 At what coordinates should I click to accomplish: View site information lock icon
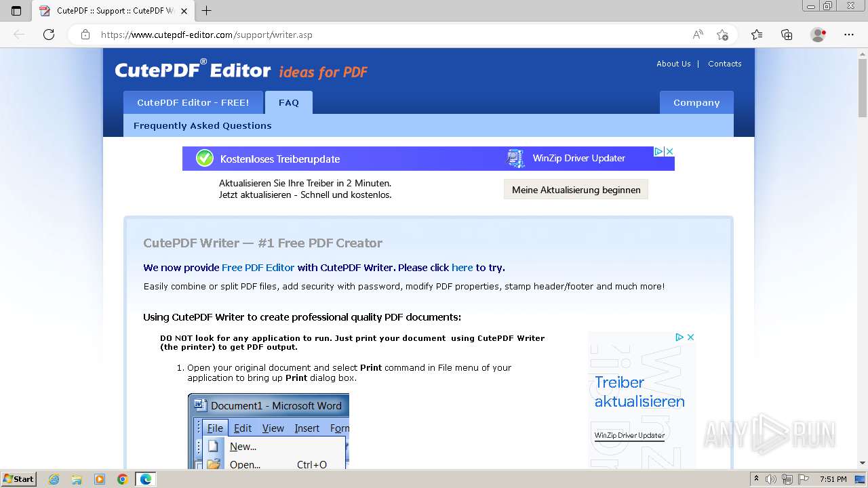click(85, 35)
